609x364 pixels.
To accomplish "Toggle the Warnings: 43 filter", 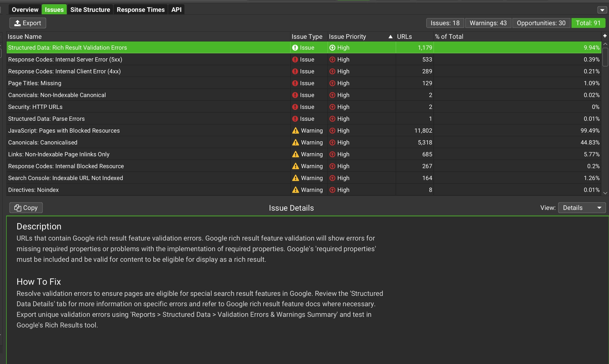I will point(488,23).
